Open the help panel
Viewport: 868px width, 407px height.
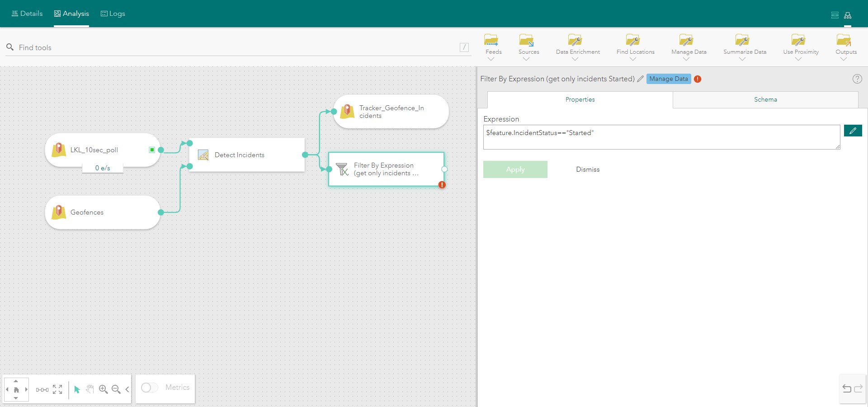(857, 79)
